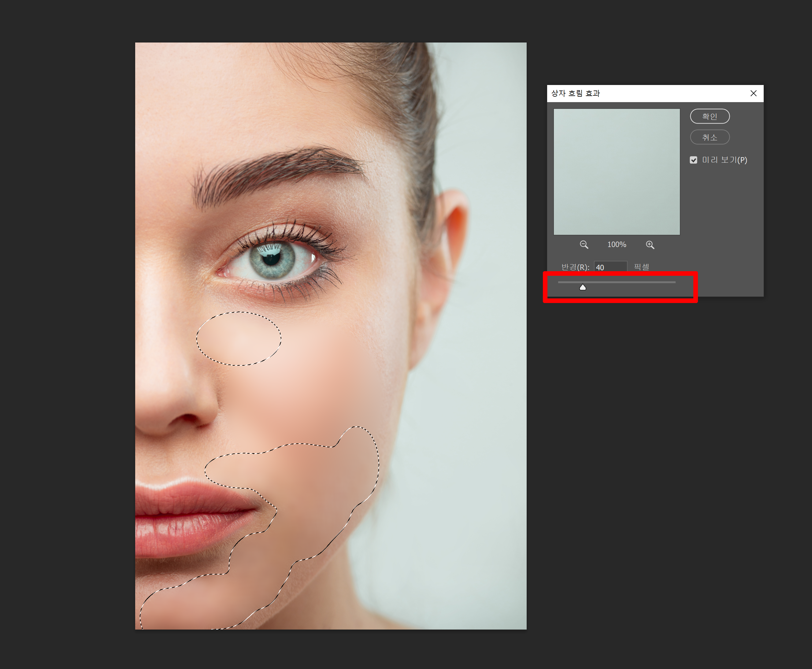The height and width of the screenshot is (669, 812).
Task: Confirm blur with the 확인 button
Action: pos(709,116)
